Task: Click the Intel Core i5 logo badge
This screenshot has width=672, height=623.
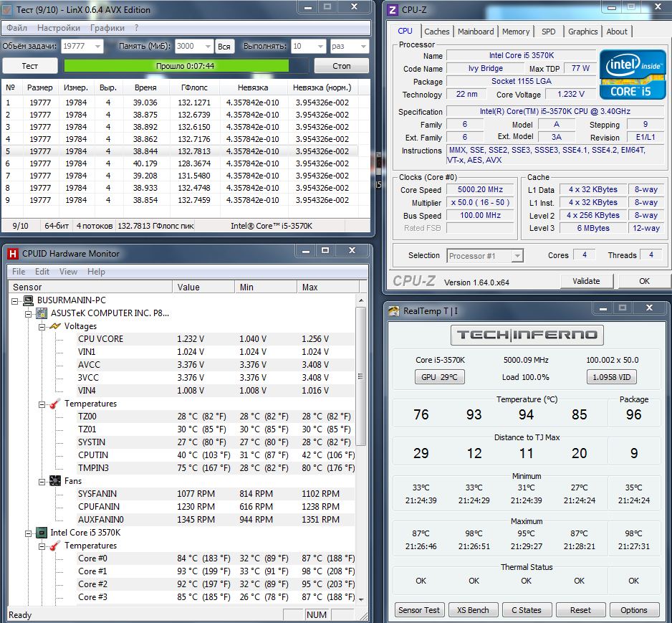Action: (x=632, y=75)
